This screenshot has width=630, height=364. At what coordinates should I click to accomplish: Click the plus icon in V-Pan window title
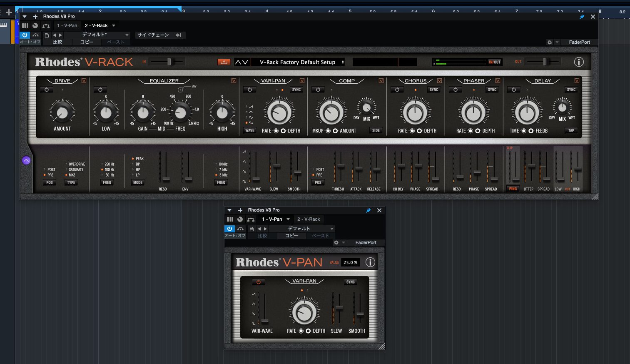click(240, 210)
